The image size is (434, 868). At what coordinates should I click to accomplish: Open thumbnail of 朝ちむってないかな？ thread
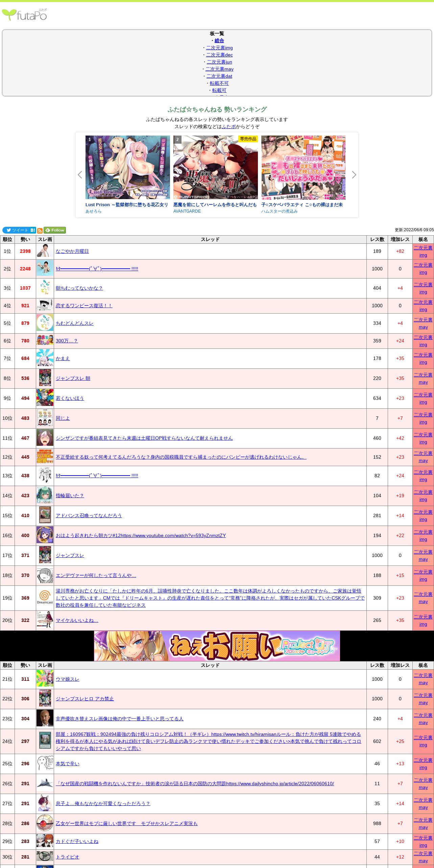45,288
